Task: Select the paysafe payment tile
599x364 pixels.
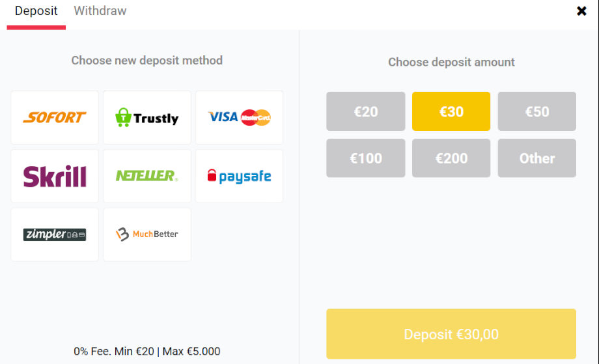Action: (239, 176)
